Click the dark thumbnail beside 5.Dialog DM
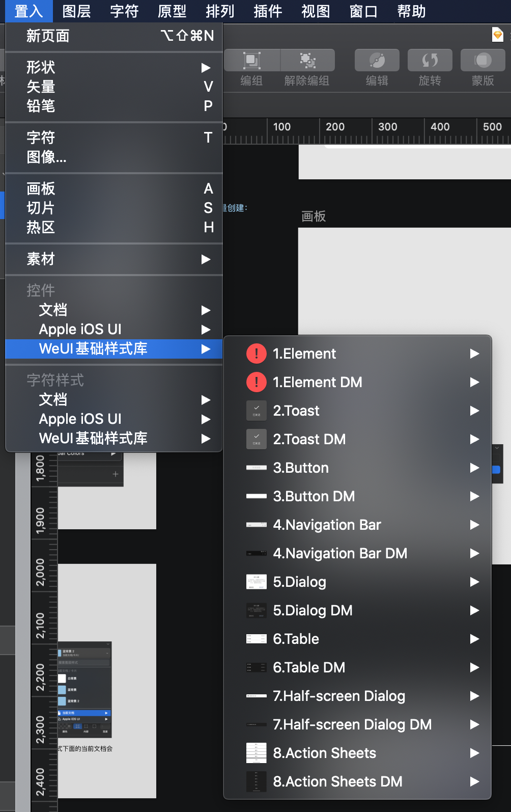Image resolution: width=511 pixels, height=812 pixels. coord(257,610)
